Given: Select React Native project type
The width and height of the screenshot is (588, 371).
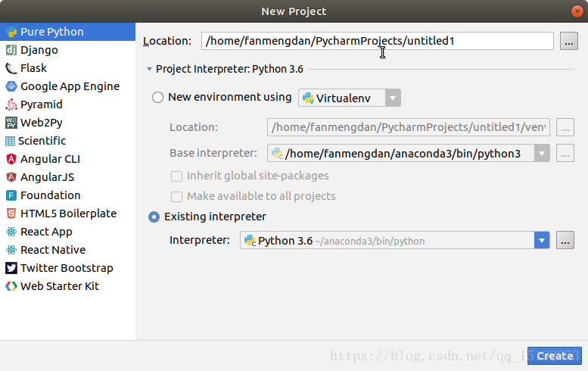Looking at the screenshot, I should [52, 250].
